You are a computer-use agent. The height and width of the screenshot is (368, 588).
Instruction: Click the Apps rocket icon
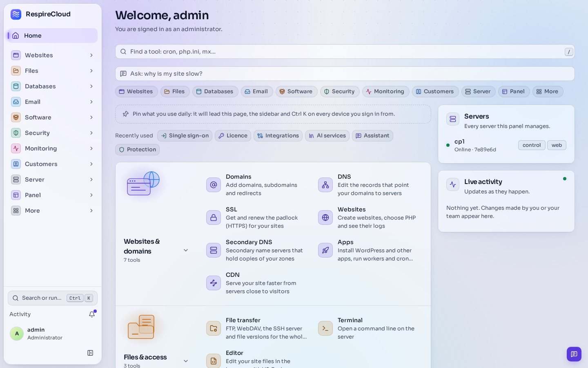pos(325,250)
